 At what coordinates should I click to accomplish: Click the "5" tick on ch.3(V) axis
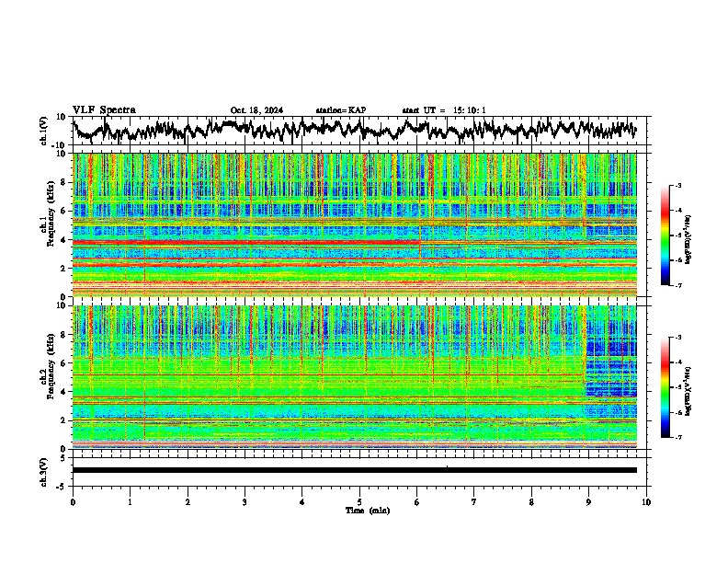[x=64, y=458]
